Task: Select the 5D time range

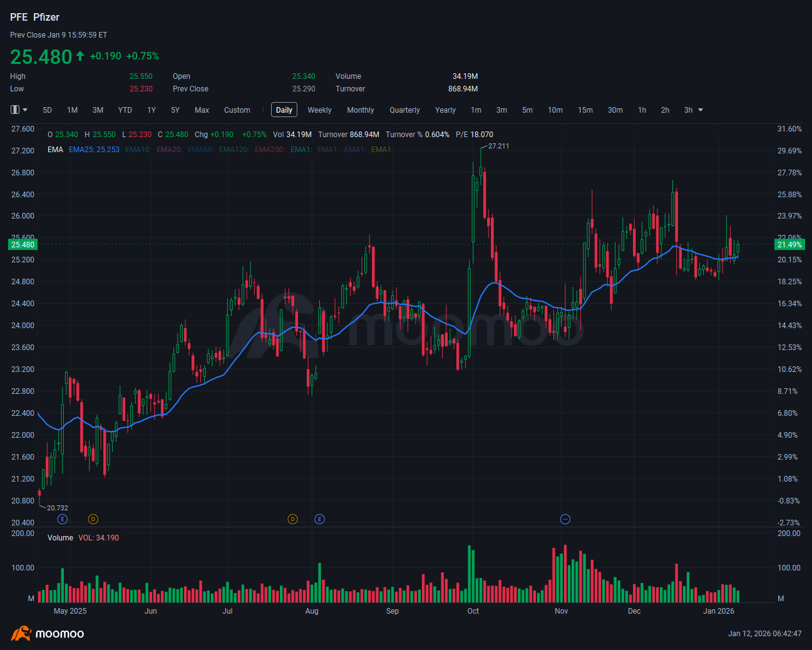Action: [48, 110]
